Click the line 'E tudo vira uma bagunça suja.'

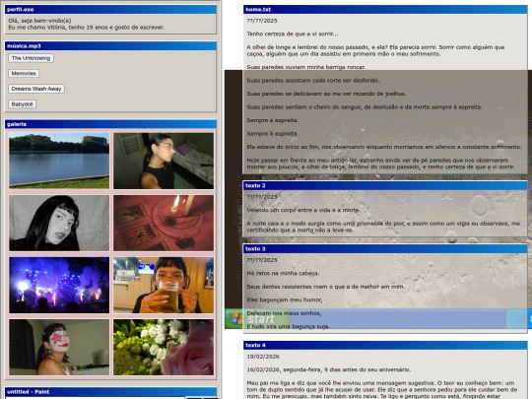click(289, 326)
